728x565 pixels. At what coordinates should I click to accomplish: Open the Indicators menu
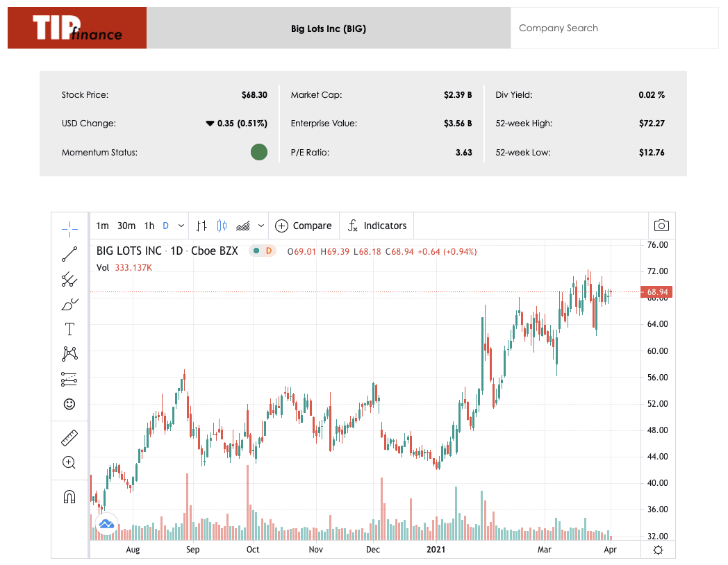click(377, 226)
